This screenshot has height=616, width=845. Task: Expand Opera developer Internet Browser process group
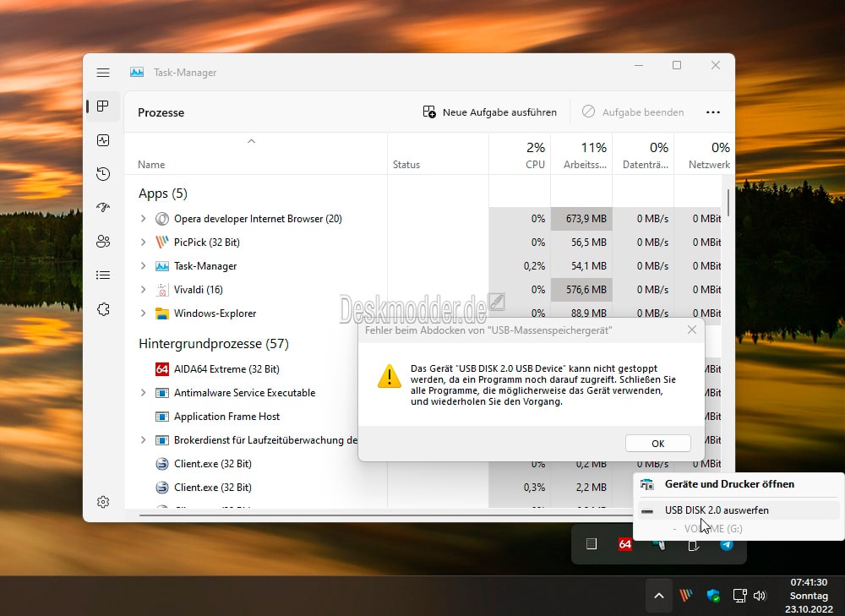(143, 219)
